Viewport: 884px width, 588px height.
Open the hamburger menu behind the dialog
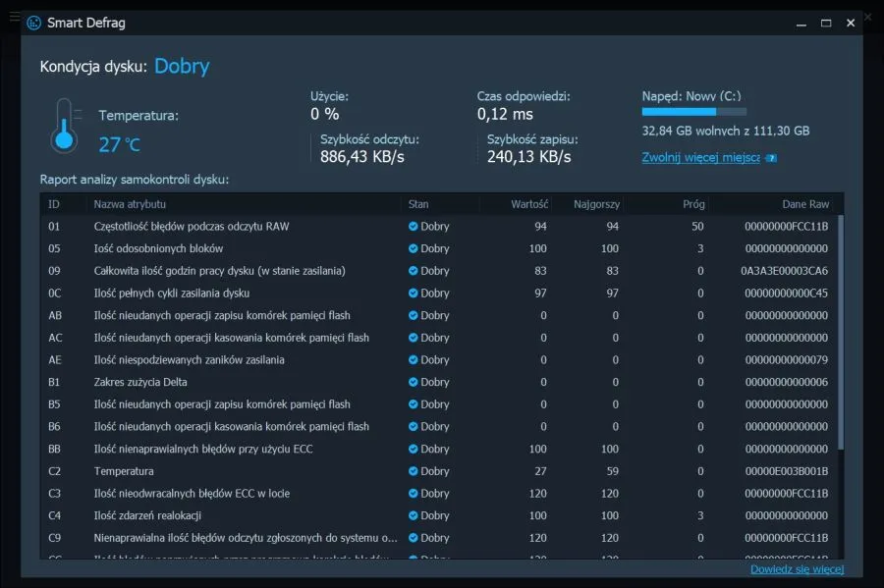[13, 17]
